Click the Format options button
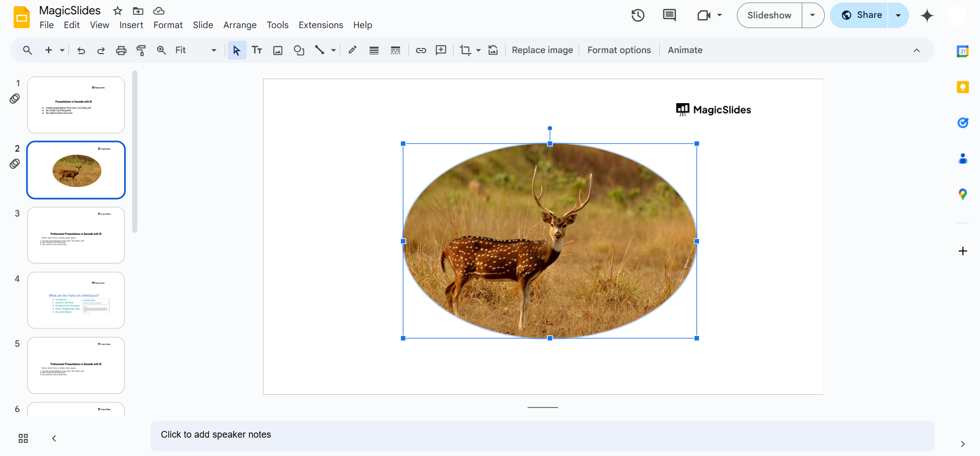Viewport: 980px width, 456px height. (x=619, y=50)
